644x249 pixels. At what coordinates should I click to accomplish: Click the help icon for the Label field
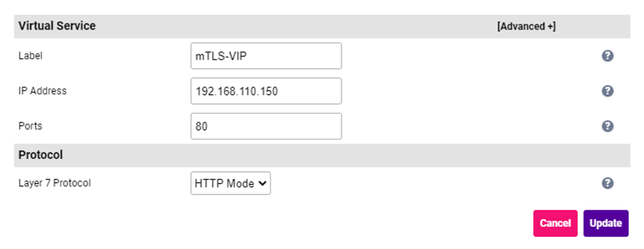(x=607, y=56)
